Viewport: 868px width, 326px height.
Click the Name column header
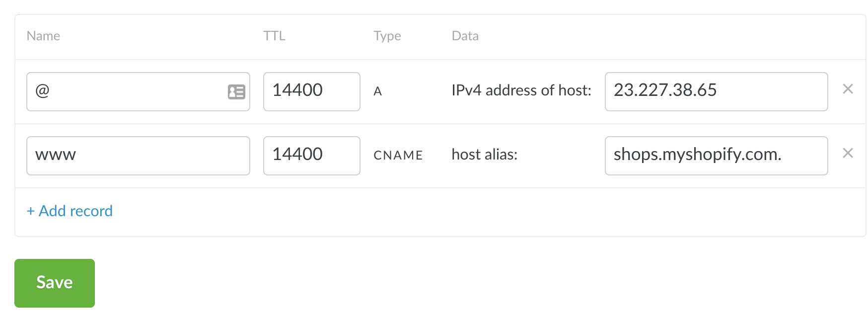43,36
